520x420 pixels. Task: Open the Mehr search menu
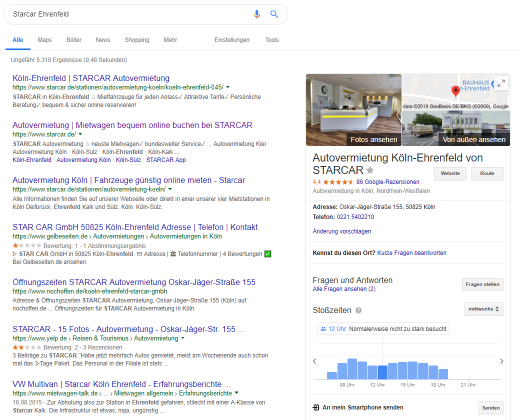170,40
